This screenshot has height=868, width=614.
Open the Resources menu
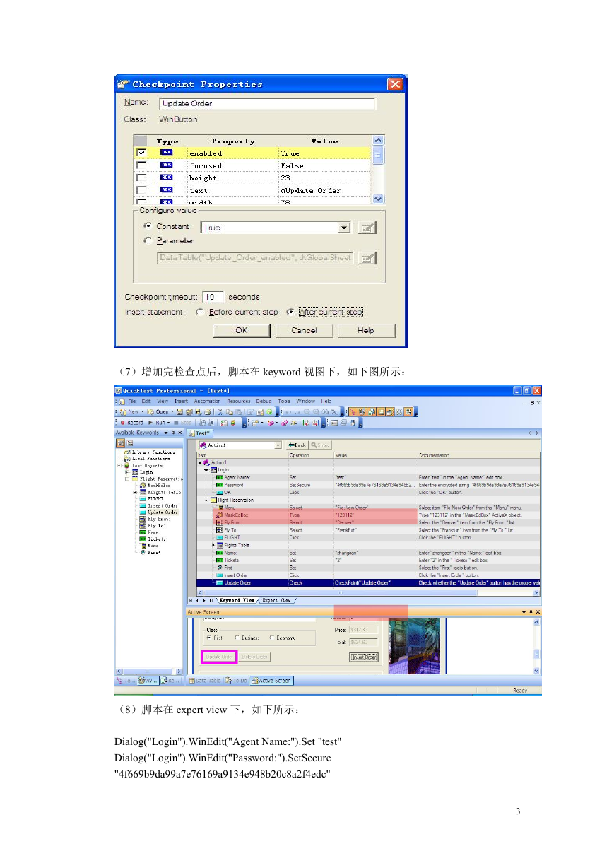pos(239,401)
